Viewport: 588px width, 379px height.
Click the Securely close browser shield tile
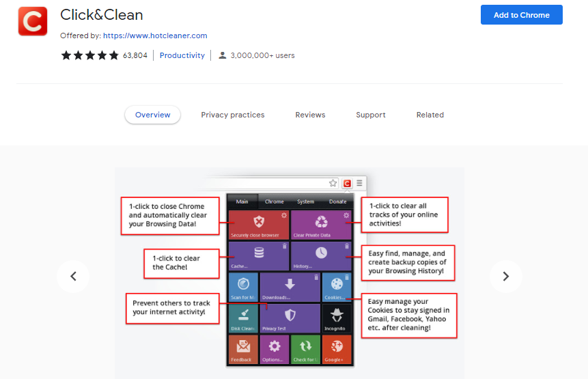coord(259,225)
